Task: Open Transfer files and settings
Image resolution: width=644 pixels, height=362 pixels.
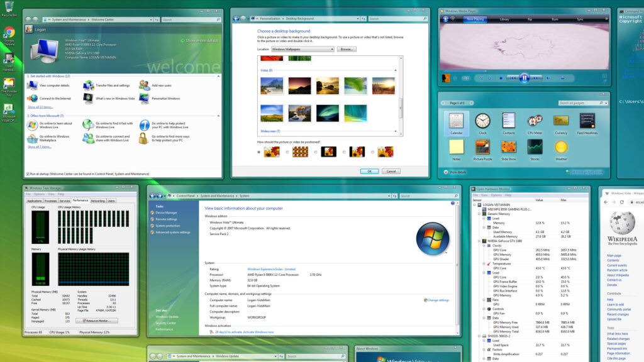Action: [107, 85]
